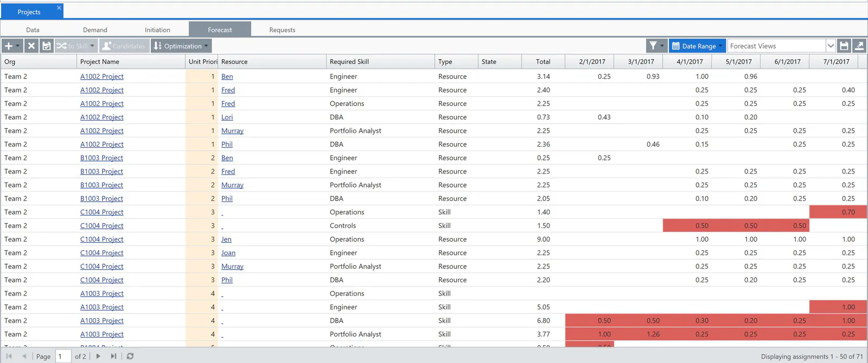Select the Projects tab
The image size is (868, 363).
[x=29, y=12]
